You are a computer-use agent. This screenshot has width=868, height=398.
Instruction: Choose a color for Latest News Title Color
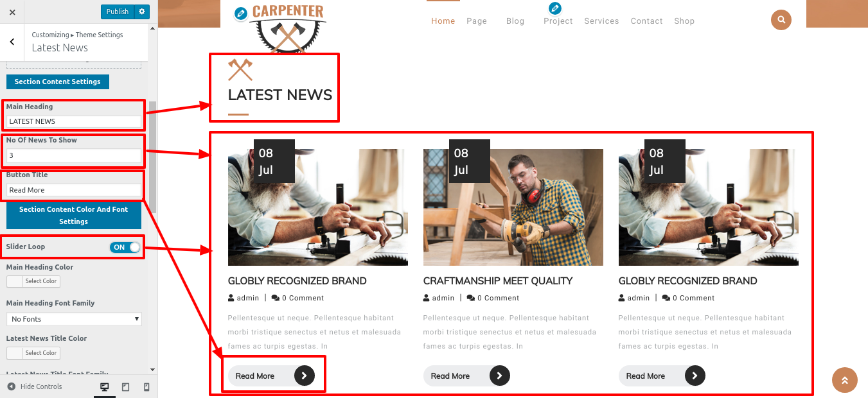tap(33, 353)
